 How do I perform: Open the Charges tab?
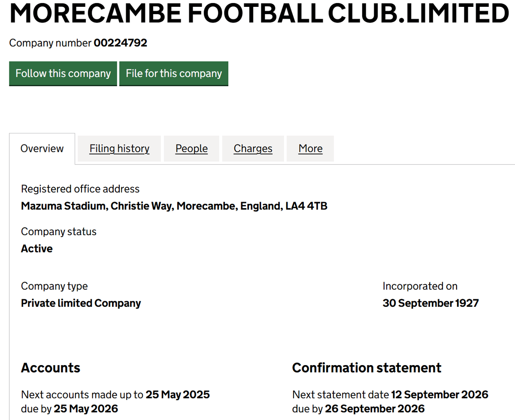(x=253, y=148)
